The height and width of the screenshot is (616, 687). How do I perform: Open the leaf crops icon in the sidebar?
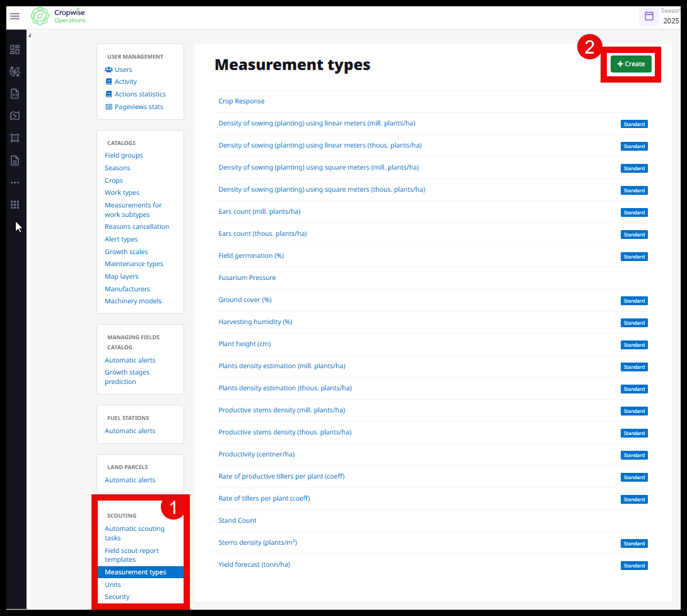coord(15,72)
